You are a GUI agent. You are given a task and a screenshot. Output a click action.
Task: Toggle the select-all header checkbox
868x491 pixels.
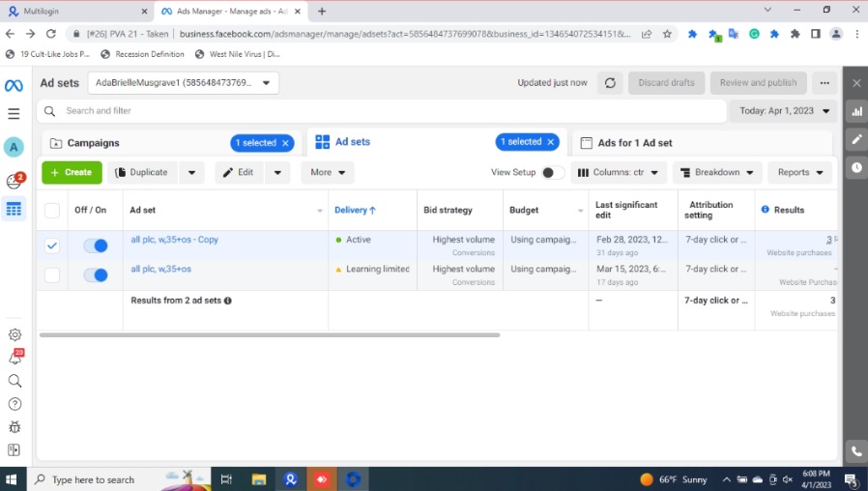pos(52,210)
